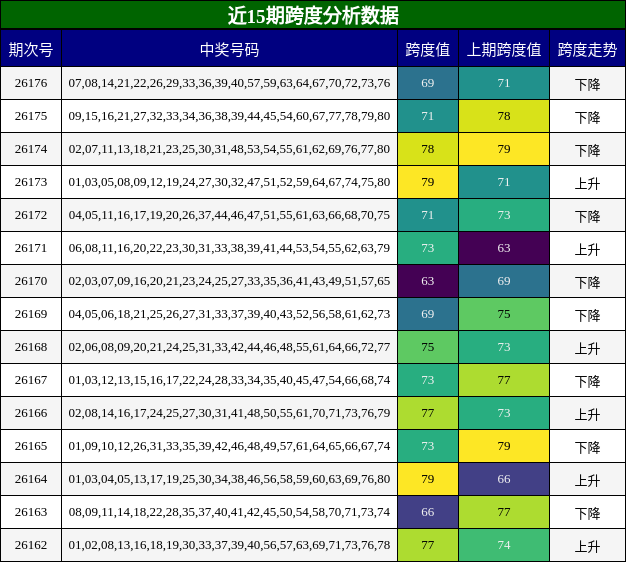Select the 中奖号码 column header

230,50
